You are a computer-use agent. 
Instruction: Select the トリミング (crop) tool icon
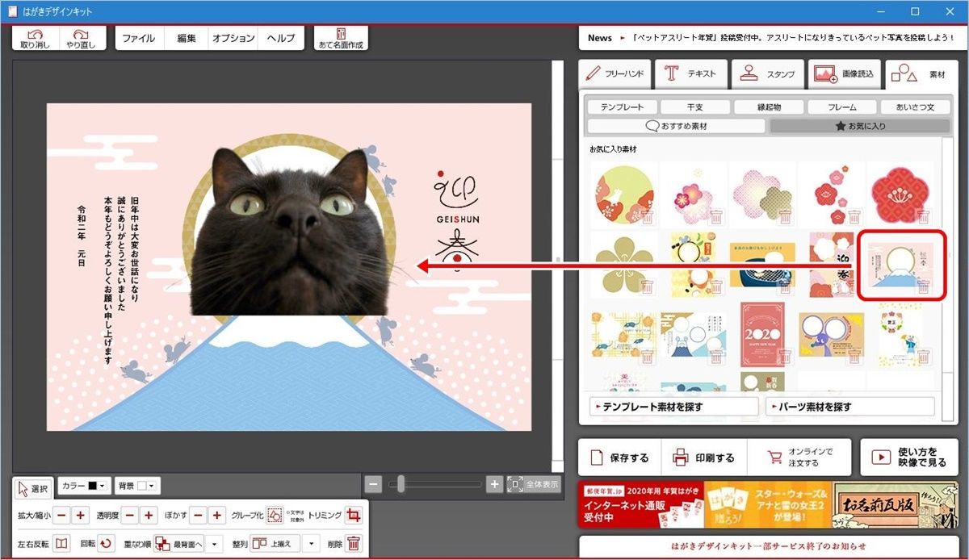point(352,515)
